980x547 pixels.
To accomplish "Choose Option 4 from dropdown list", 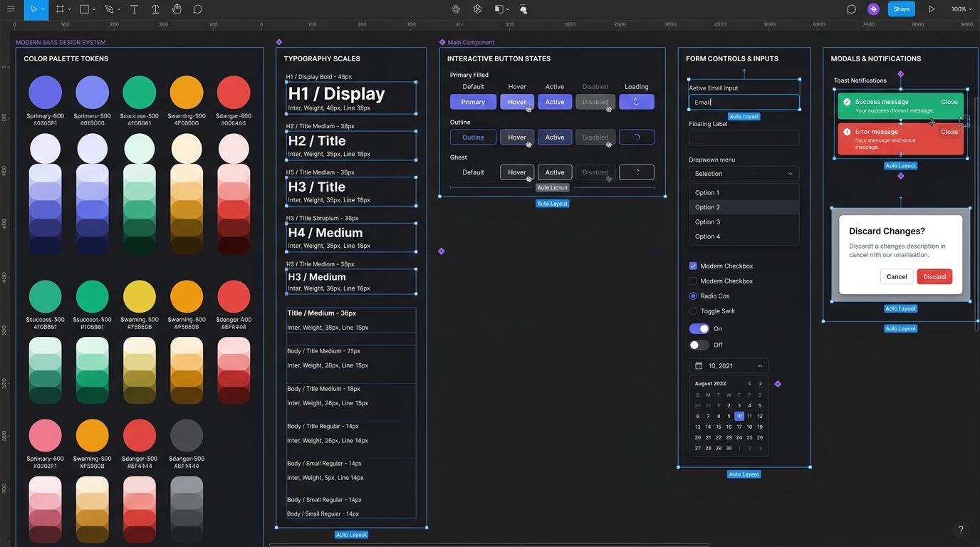I will [744, 236].
